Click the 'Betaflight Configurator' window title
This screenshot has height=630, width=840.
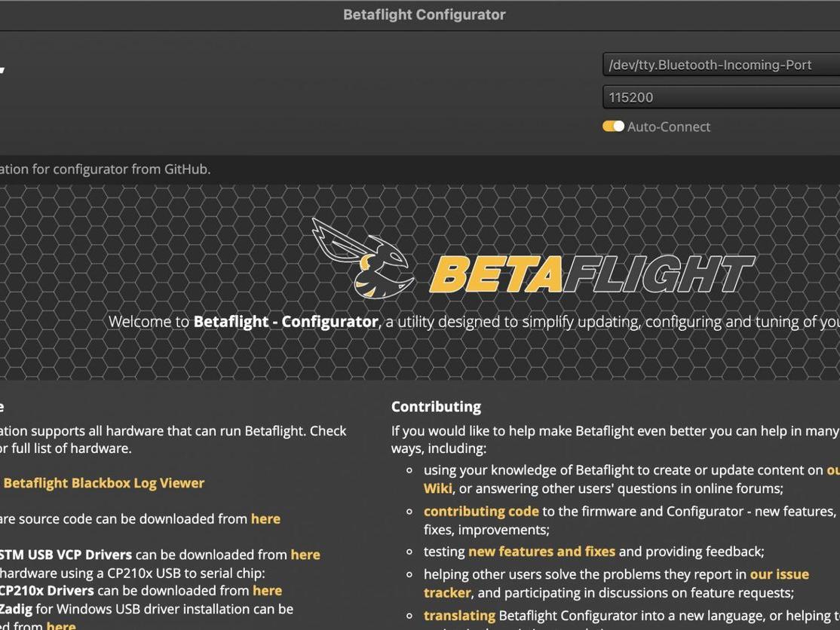[x=425, y=14]
